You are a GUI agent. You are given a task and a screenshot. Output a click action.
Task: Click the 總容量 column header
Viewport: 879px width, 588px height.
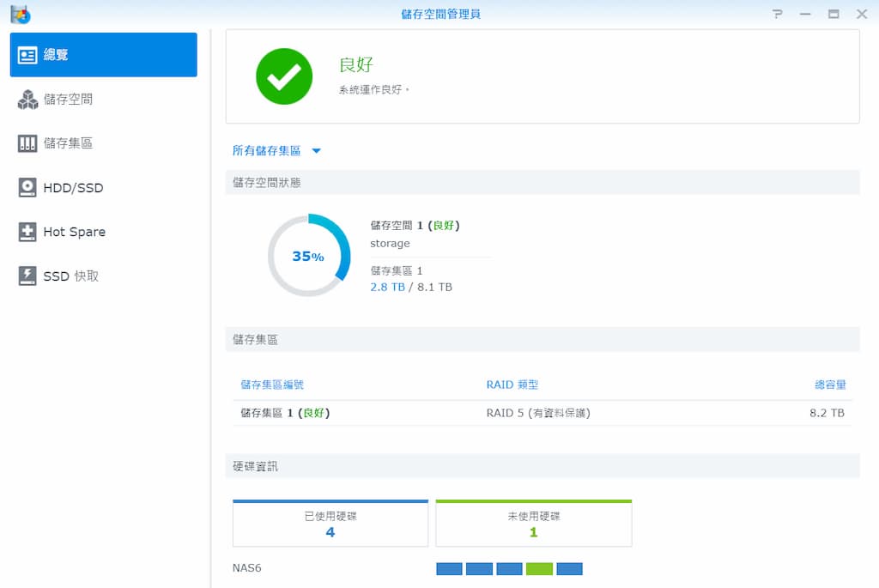click(x=829, y=385)
